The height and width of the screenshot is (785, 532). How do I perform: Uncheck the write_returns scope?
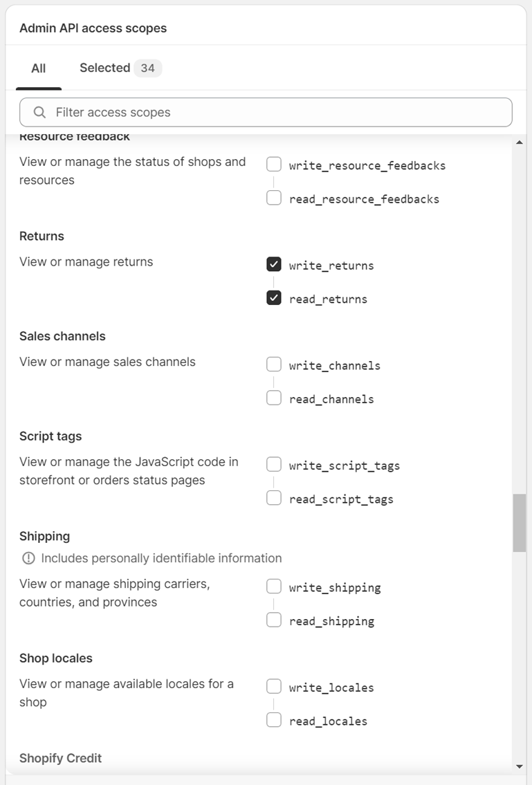click(x=274, y=264)
